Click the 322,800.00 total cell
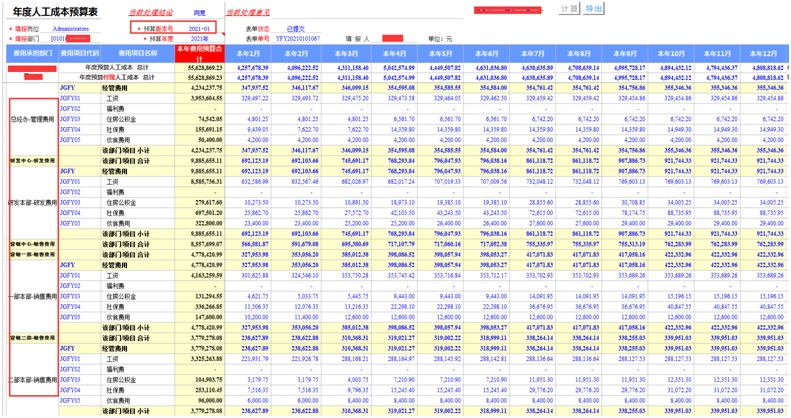Viewport: 791px width, 418px height. 200,223
